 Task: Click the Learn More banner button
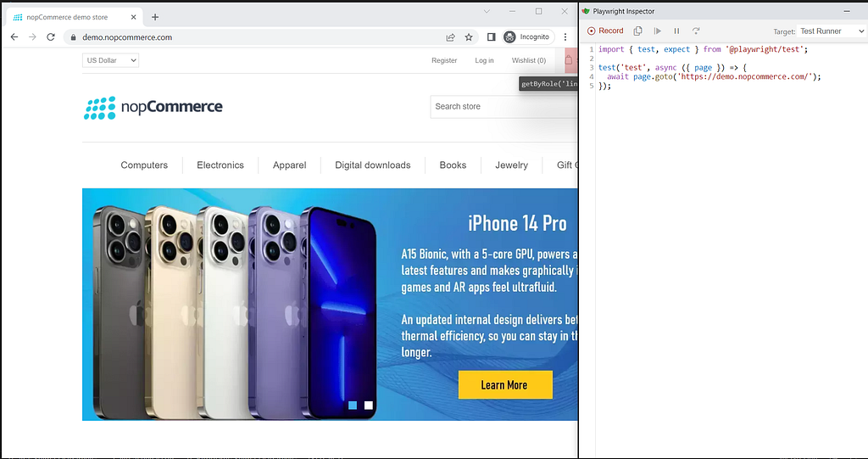point(505,384)
